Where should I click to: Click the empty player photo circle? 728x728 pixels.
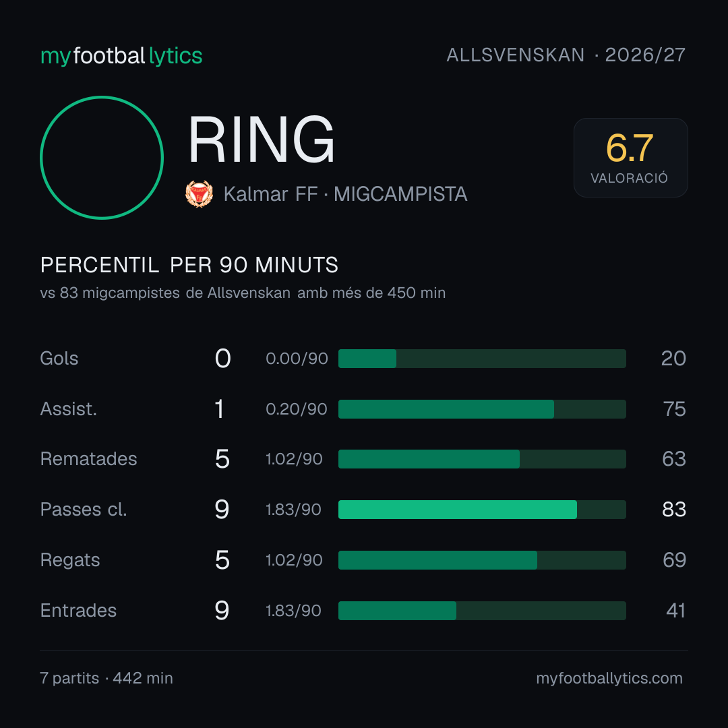point(102,158)
